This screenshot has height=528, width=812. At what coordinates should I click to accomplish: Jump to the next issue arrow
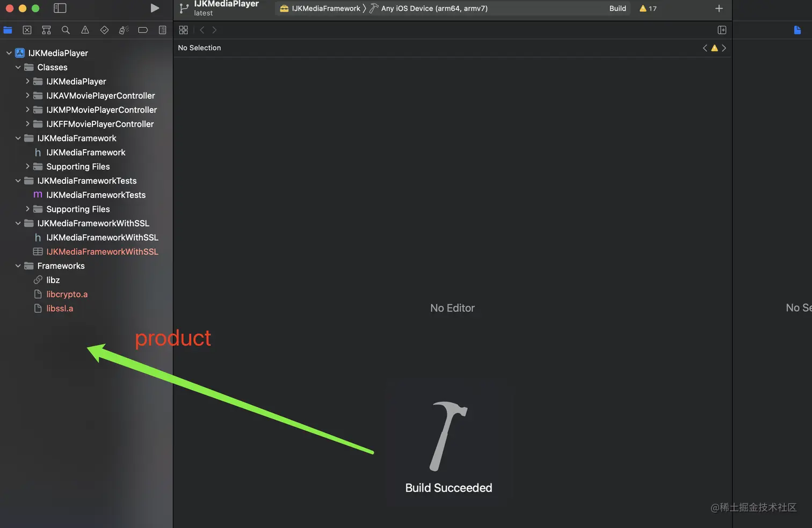(x=724, y=48)
